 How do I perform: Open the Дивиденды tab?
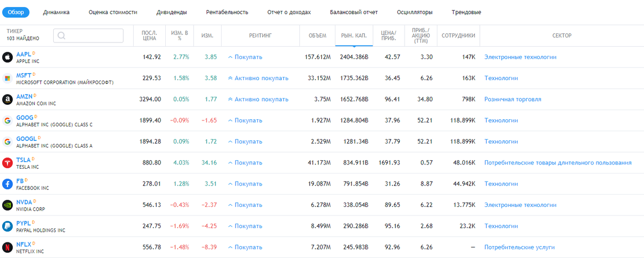pyautogui.click(x=172, y=12)
